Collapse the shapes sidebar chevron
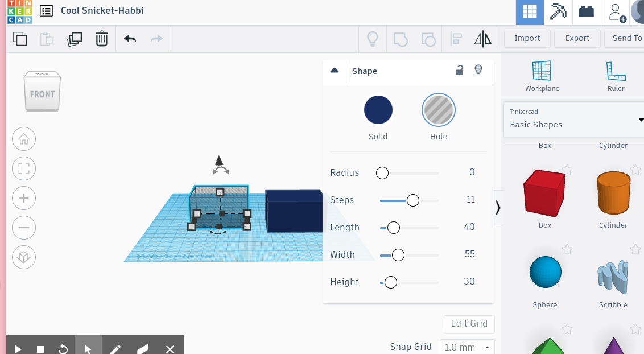Viewport: 644px width, 354px height. (498, 208)
